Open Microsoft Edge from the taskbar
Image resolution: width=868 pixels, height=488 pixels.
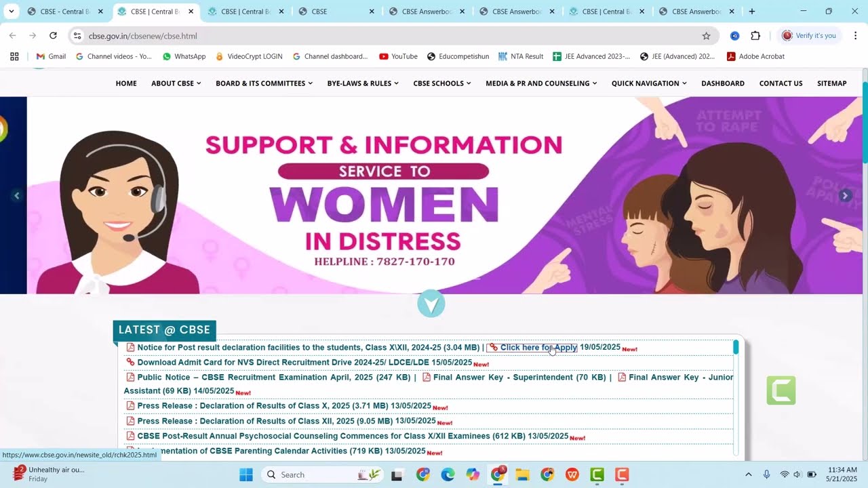pos(448,474)
